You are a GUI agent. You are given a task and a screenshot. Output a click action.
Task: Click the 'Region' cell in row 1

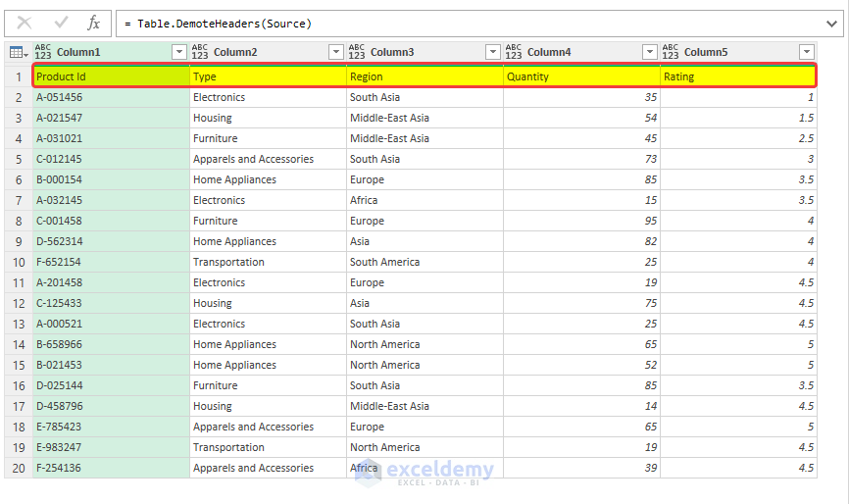pos(425,76)
